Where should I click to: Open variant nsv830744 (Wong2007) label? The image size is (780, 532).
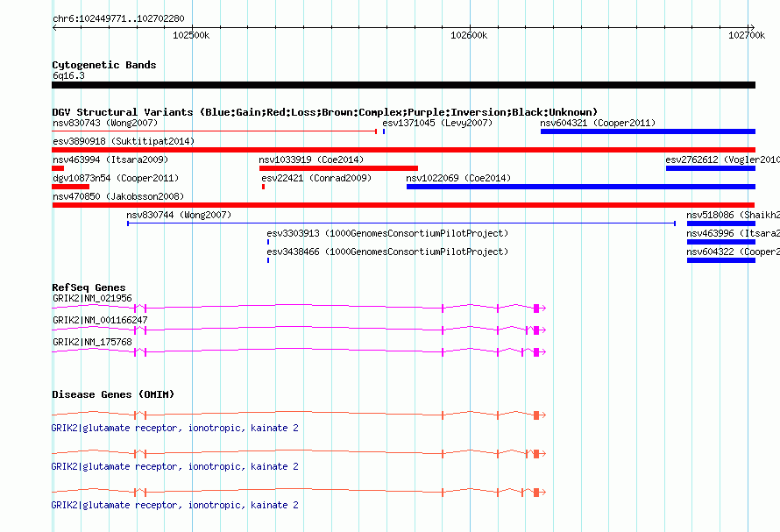click(x=179, y=215)
